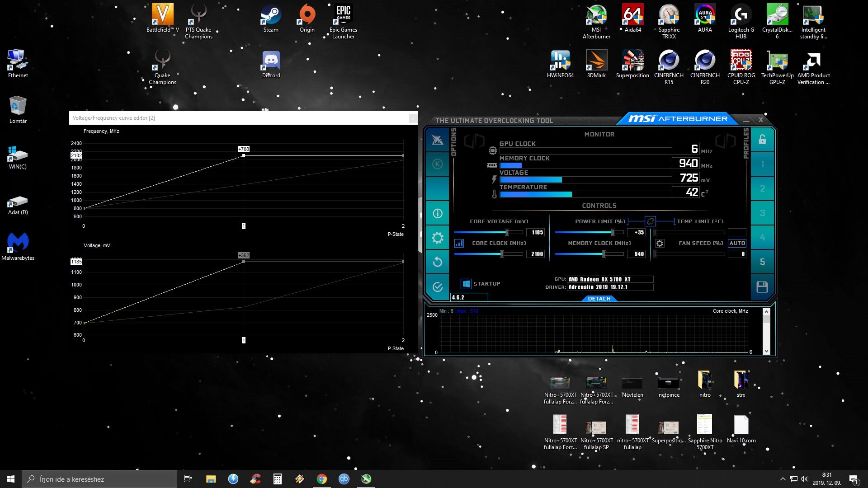The image size is (868, 488).
Task: Click the driver text Adrenalin 2019 19.12.1
Action: click(x=610, y=287)
